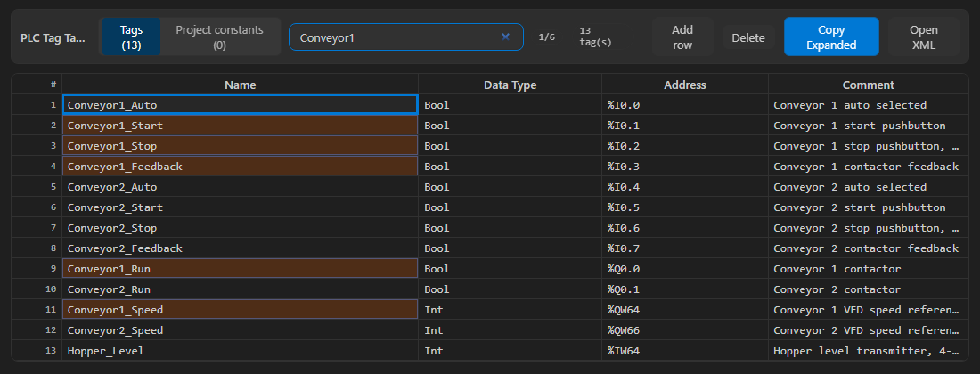Select the Conveyor1_Stop name cell
The width and height of the screenshot is (980, 374).
click(x=241, y=146)
